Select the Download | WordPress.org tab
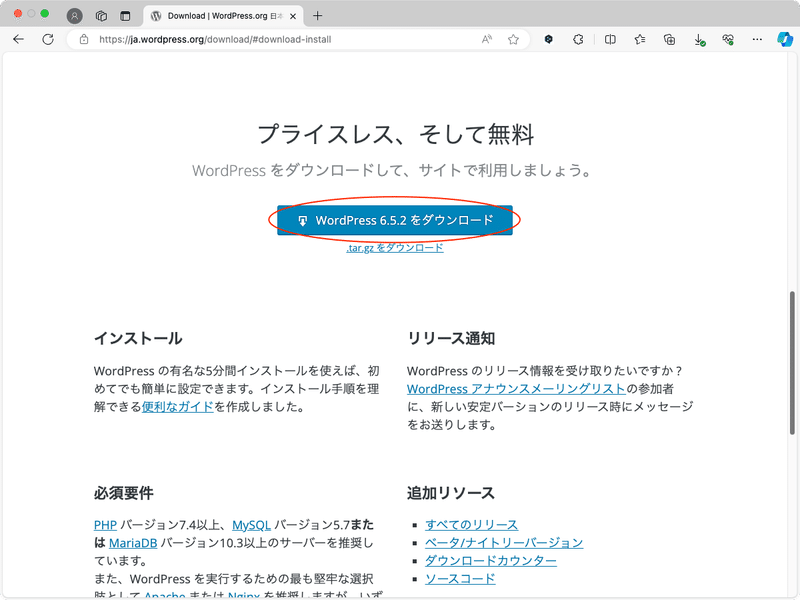Viewport: 800px width, 600px height. (223, 16)
